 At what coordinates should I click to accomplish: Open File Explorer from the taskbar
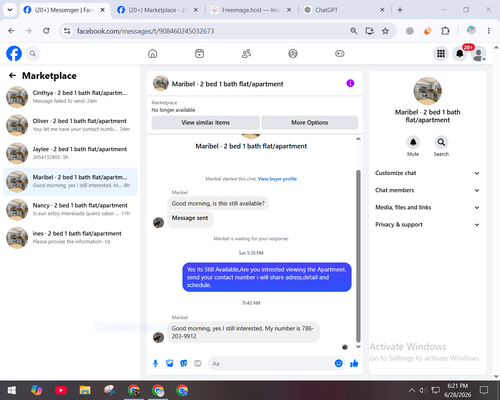pos(85,390)
